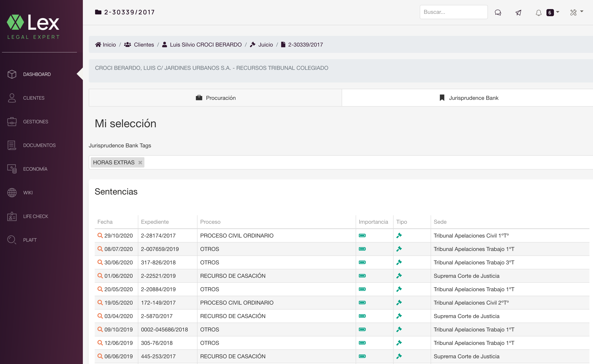This screenshot has height=364, width=593.
Task: Expand the tools menu dropdown arrow
Action: click(582, 11)
